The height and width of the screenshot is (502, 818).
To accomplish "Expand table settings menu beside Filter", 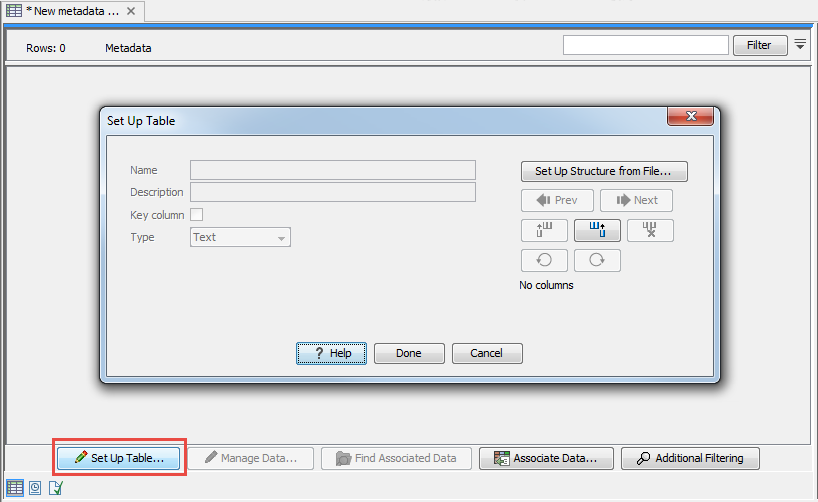I will coord(800,45).
